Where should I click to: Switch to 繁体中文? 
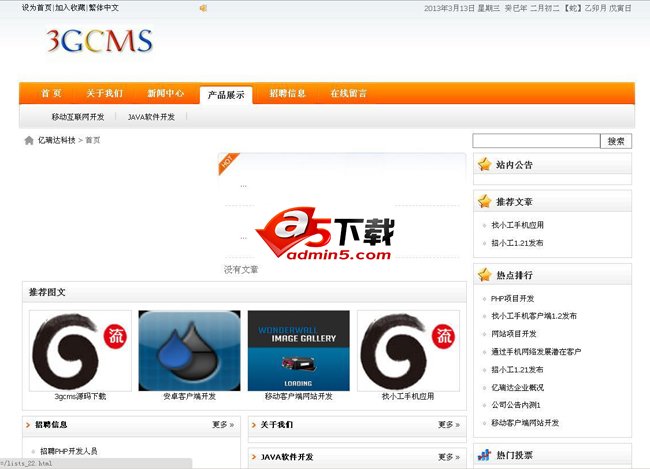pos(104,7)
